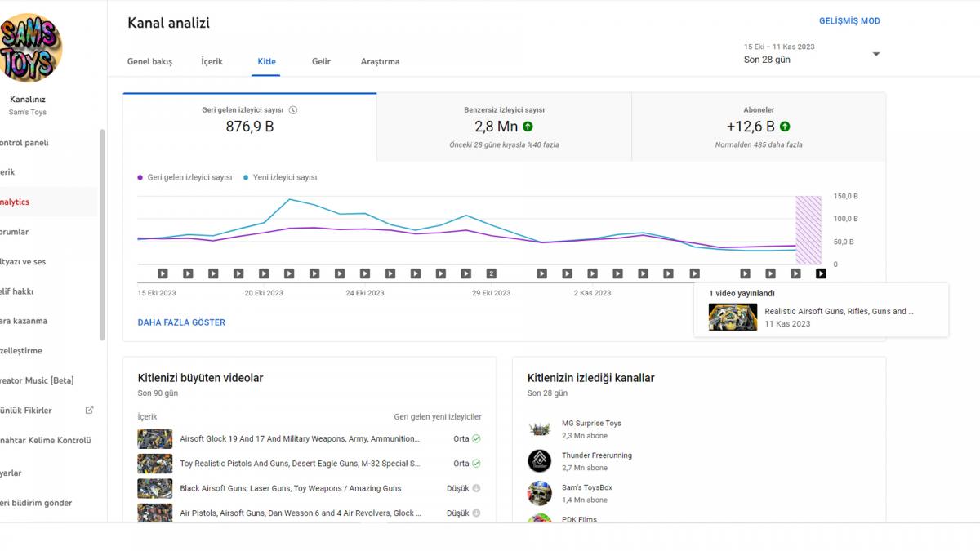Click the video marker above 2 Kas 2023

[592, 273]
